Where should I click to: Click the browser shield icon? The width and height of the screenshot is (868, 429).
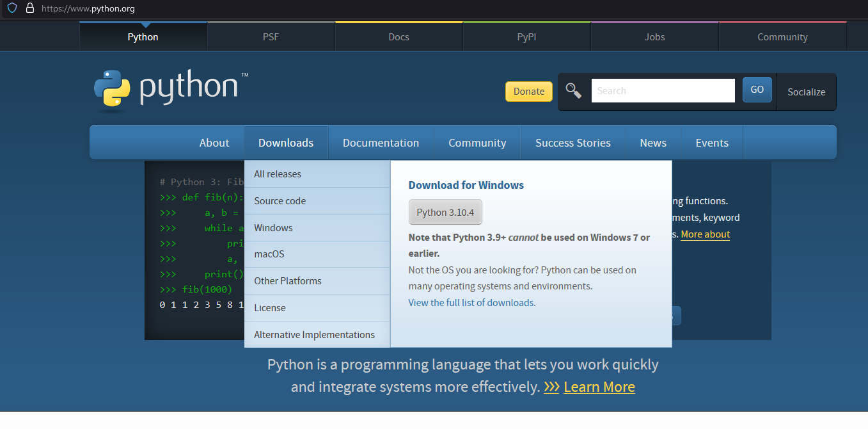[12, 8]
